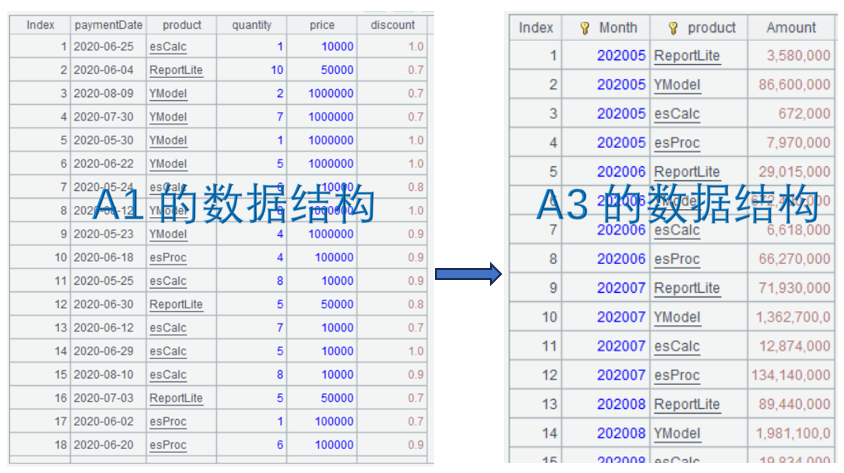Click the price column header
Image resolution: width=844 pixels, height=473 pixels.
point(321,25)
